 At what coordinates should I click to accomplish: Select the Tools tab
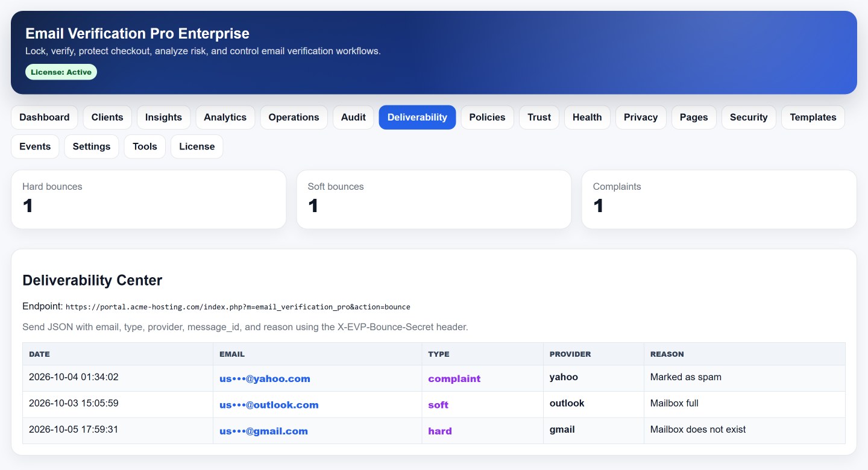point(145,146)
